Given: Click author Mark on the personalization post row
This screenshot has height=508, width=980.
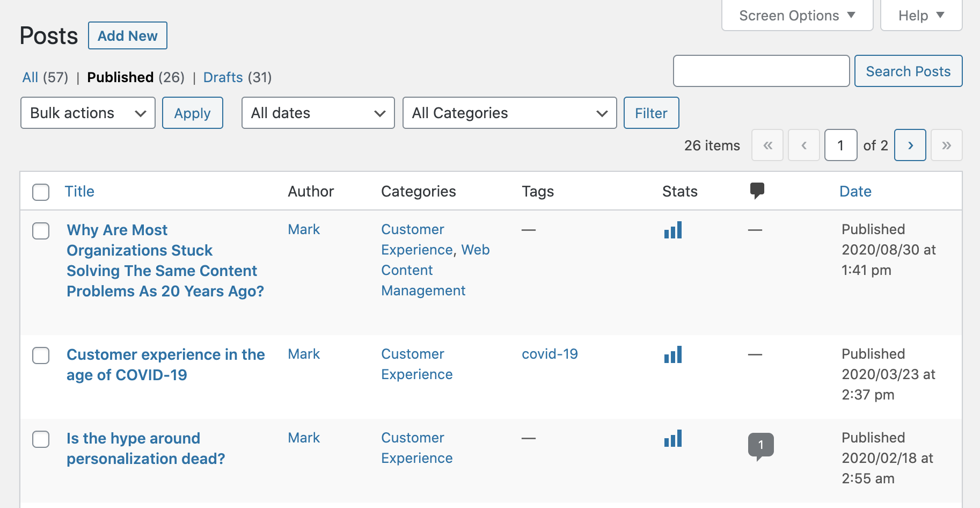Looking at the screenshot, I should 304,438.
